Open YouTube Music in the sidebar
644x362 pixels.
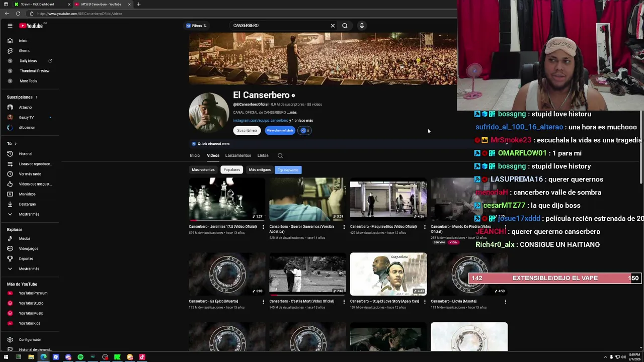click(31, 313)
